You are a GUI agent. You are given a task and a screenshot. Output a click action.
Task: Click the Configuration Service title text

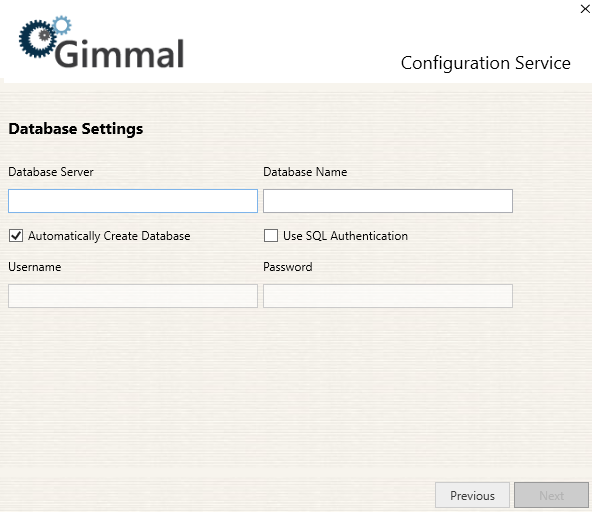tap(486, 63)
